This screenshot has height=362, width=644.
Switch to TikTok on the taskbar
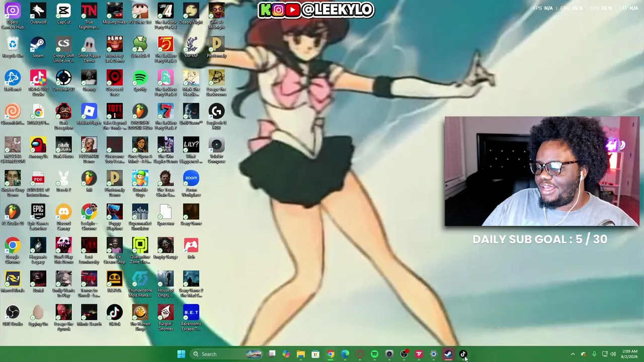[x=463, y=354]
